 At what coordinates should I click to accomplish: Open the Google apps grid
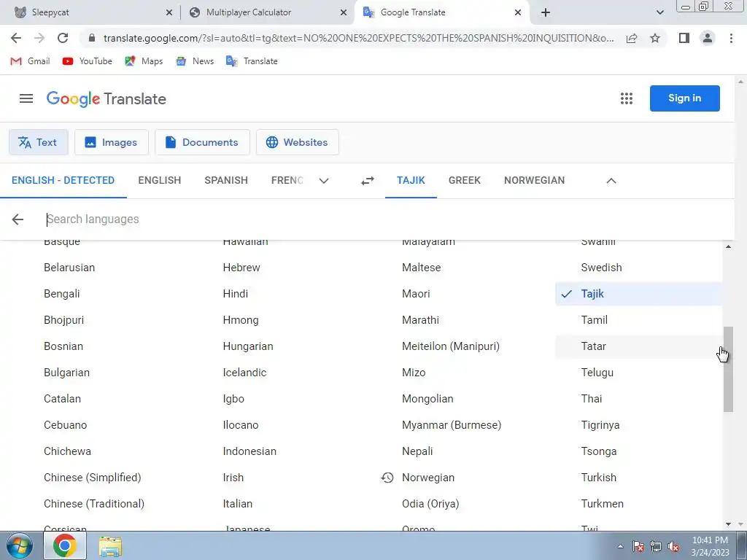coord(627,98)
